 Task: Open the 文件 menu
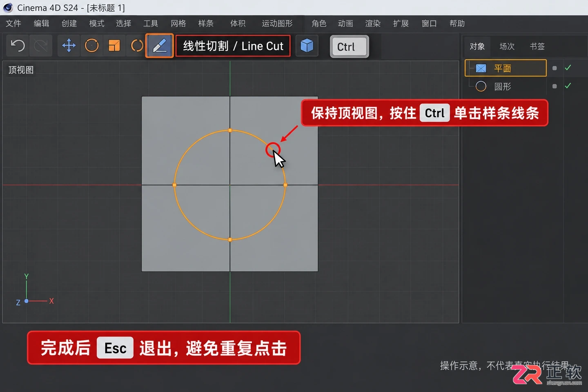pos(13,23)
